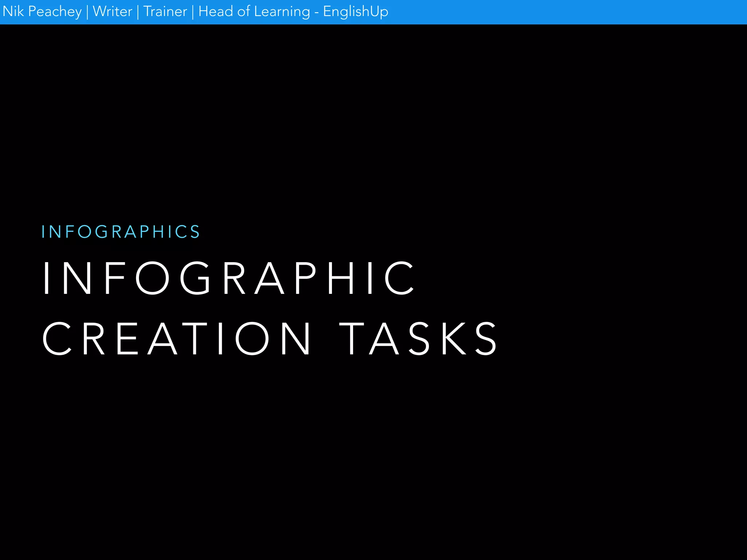Click the word 'Trainer' in header
The height and width of the screenshot is (560, 747).
pyautogui.click(x=165, y=12)
